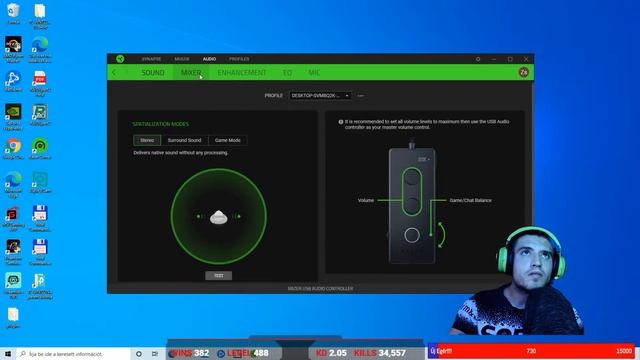The image size is (640, 360).
Task: Select Stereo spatialization mode
Action: tap(147, 140)
